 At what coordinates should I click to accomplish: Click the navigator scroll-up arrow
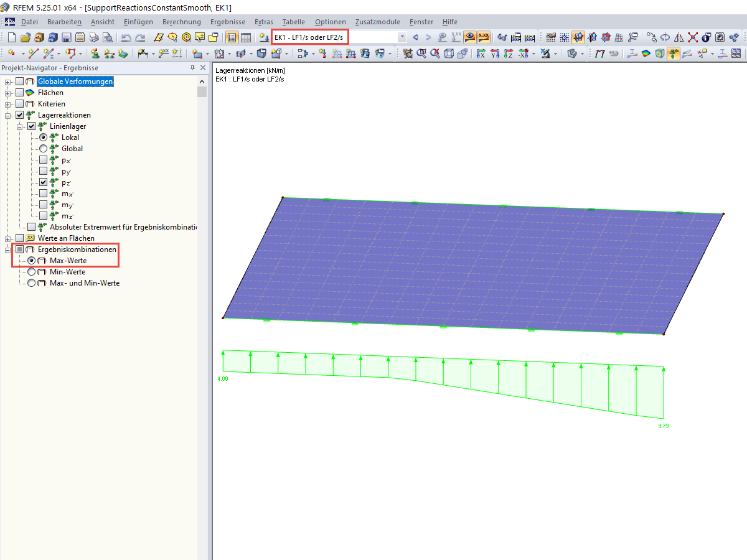point(202,81)
